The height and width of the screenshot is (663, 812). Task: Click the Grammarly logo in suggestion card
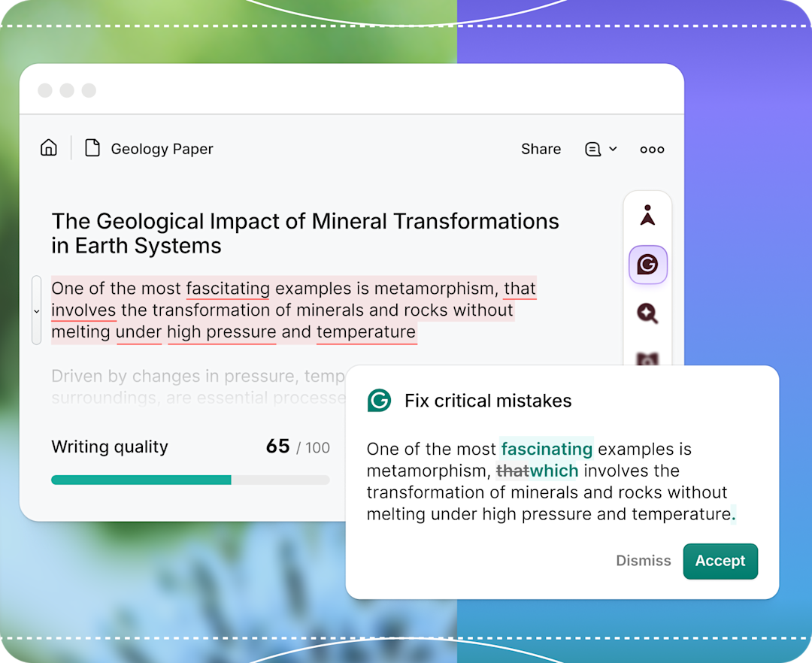coord(379,401)
